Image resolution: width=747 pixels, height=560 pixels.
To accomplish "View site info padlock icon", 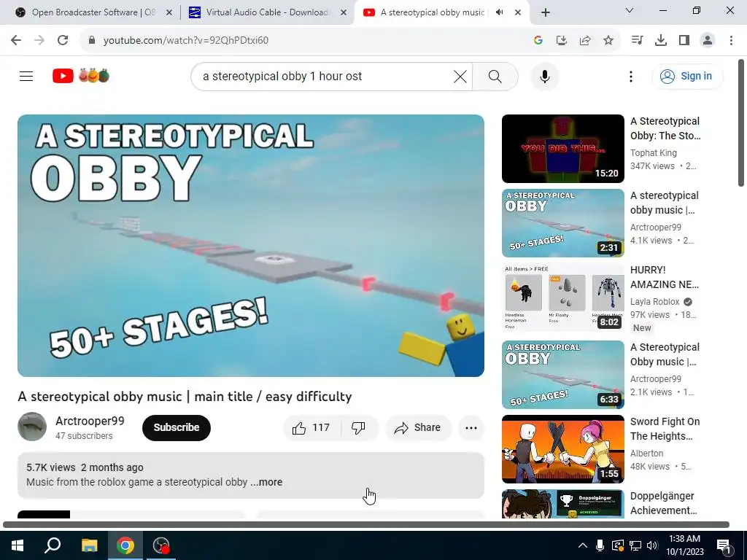I will coord(92,40).
